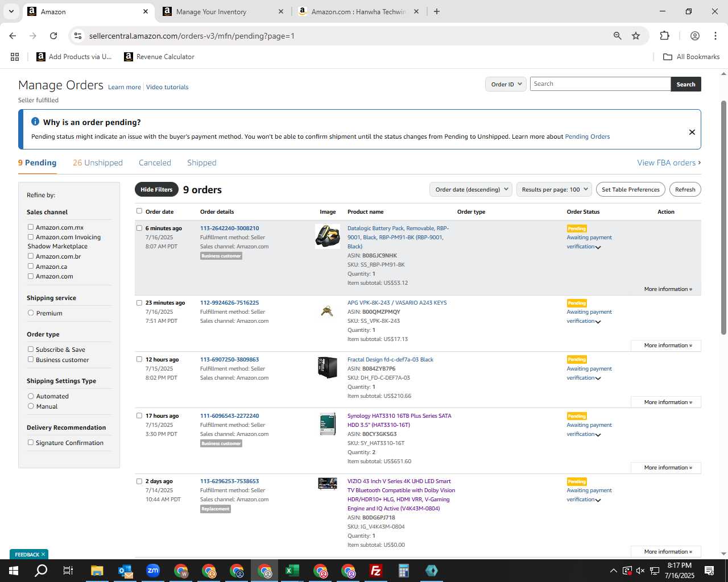Open the Revenue Calculator bookmark
This screenshot has width=728, height=582.
(159, 57)
